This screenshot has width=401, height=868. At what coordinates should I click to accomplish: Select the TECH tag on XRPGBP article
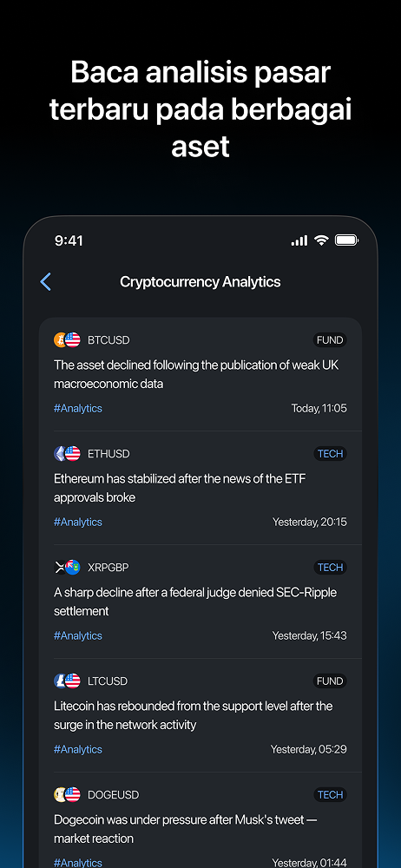tap(330, 568)
